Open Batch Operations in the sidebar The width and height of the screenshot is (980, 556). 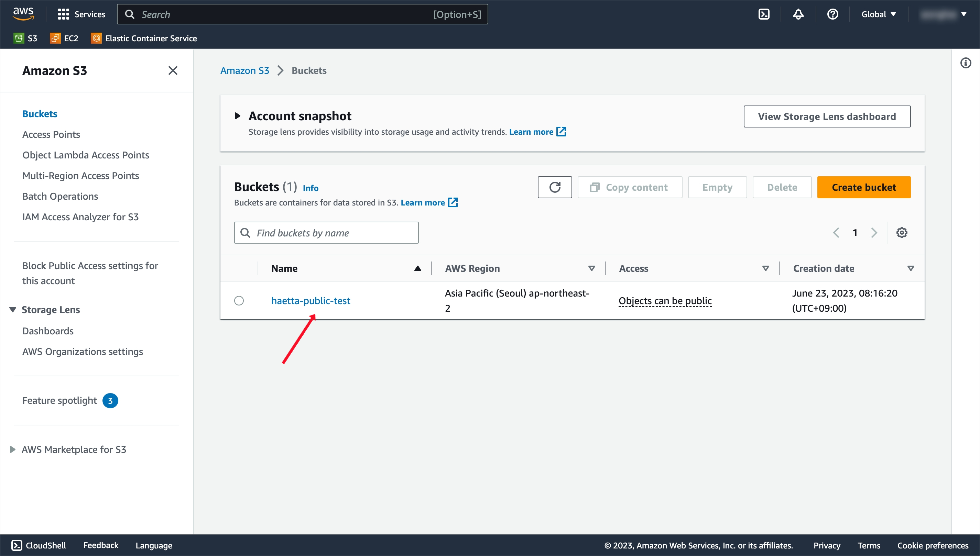(x=60, y=196)
